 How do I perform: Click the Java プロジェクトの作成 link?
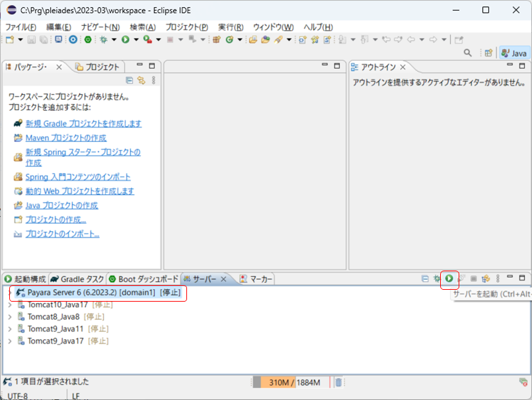click(61, 205)
